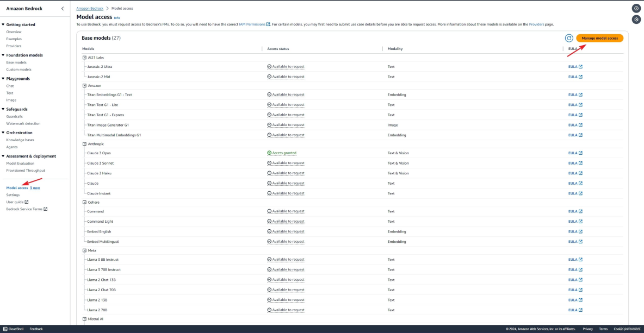Collapse Assessment & deployment sidebar section
The height and width of the screenshot is (333, 644).
click(3, 156)
